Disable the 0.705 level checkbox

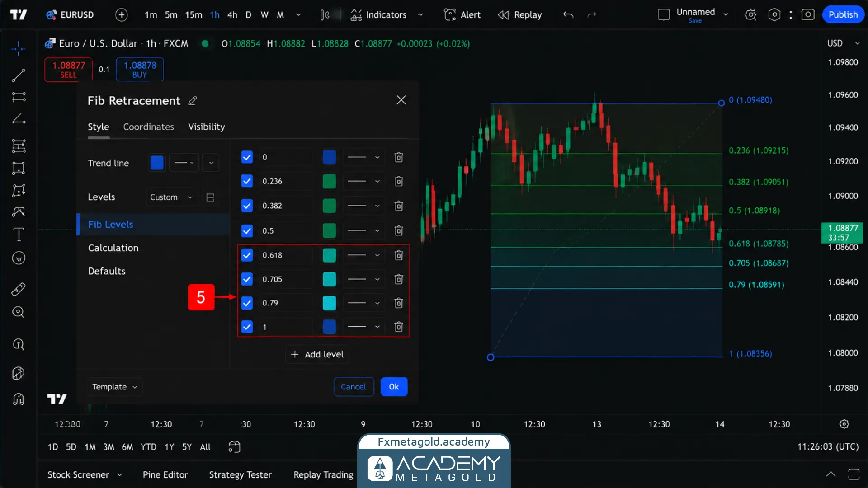[x=247, y=279]
